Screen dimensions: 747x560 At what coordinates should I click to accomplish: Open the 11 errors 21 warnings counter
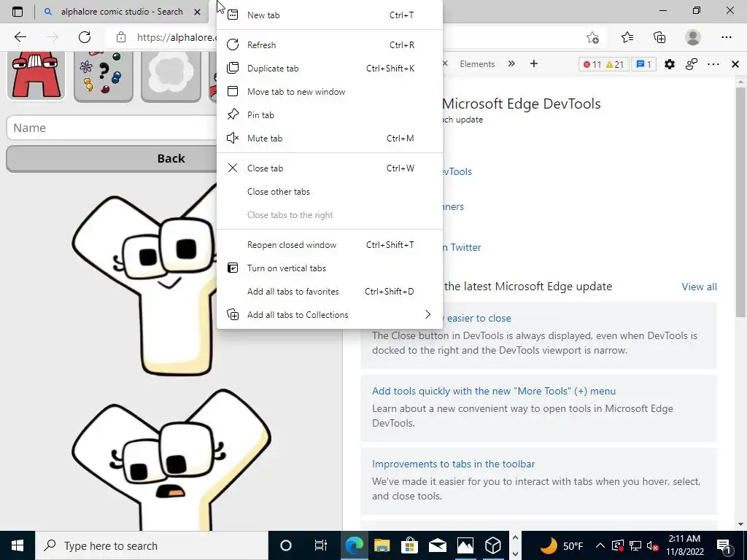click(x=603, y=64)
